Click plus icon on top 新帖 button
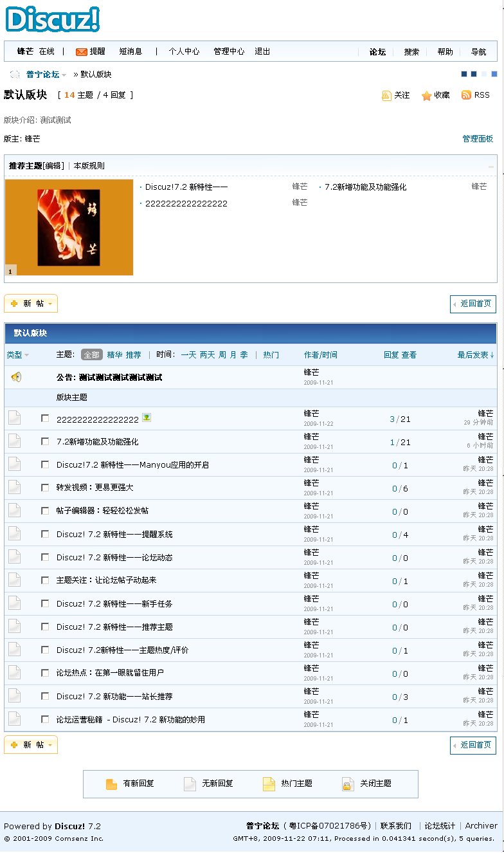The height and width of the screenshot is (853, 504). 14,304
